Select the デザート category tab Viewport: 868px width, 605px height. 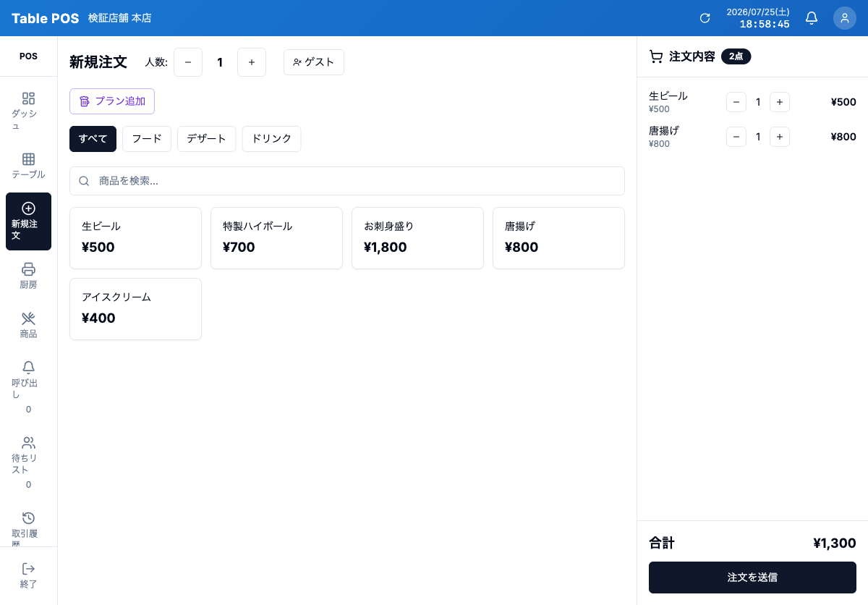(x=207, y=139)
